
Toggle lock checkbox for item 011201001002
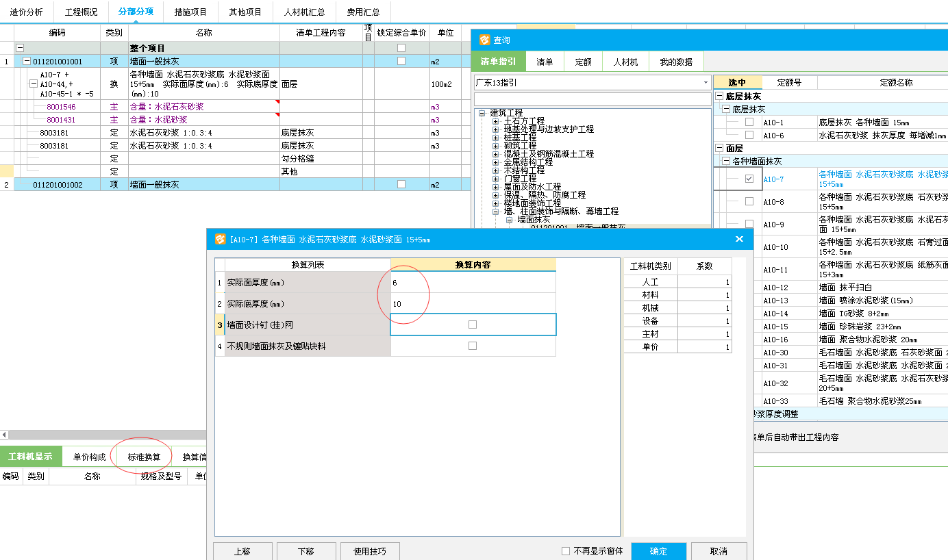click(x=401, y=184)
